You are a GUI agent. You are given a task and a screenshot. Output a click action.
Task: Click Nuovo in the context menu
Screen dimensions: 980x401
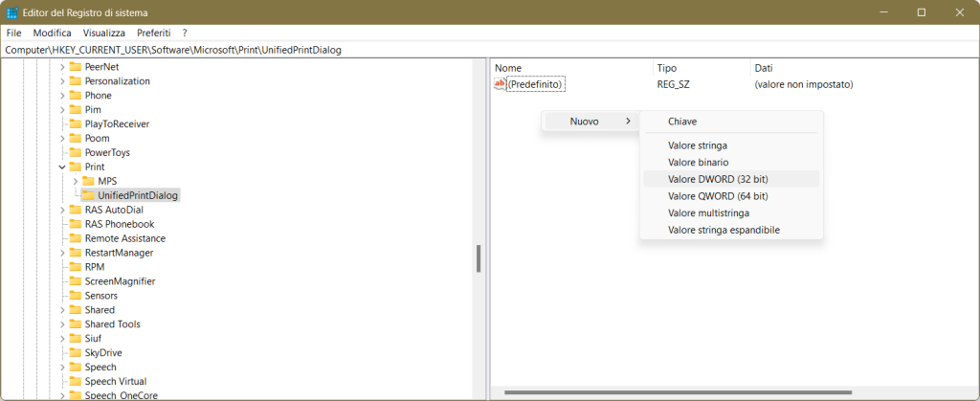590,122
